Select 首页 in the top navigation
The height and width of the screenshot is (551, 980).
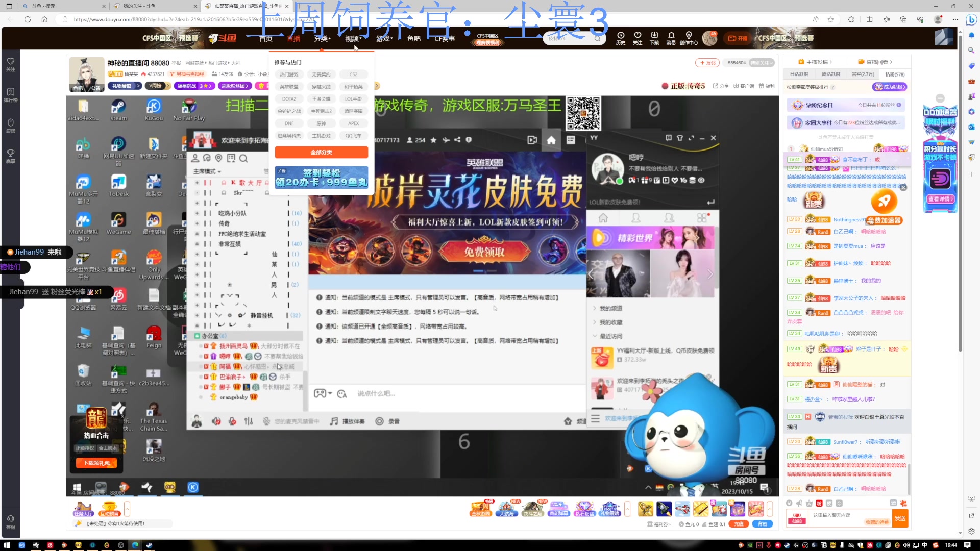click(x=265, y=39)
